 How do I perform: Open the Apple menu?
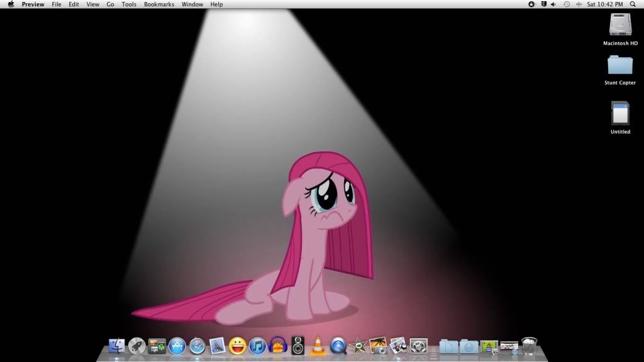11,4
